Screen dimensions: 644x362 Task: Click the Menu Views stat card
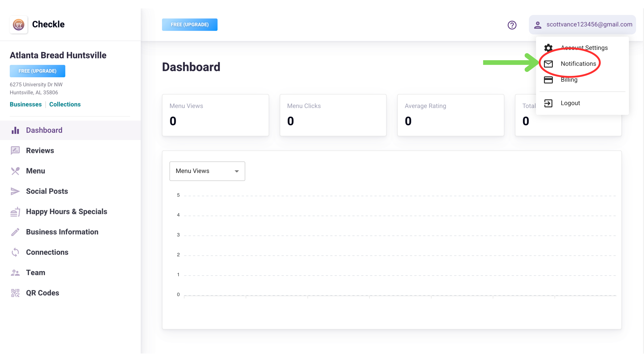click(x=216, y=115)
